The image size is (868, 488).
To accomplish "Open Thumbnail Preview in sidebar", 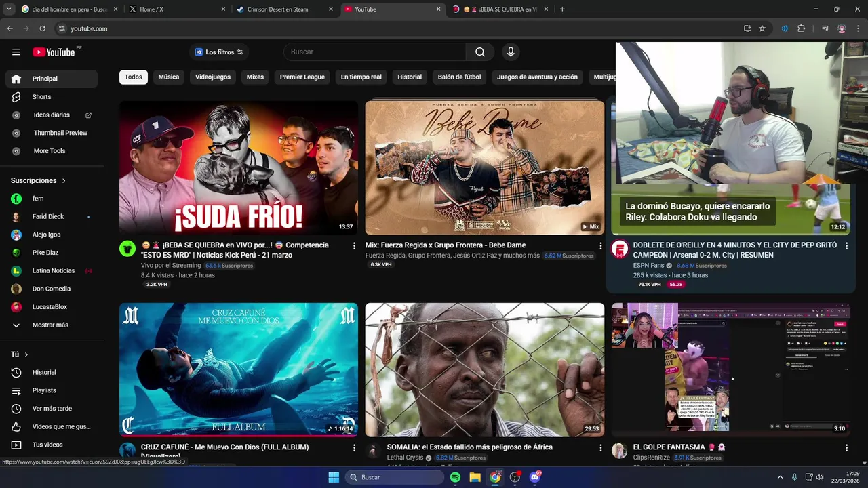I will point(52,133).
